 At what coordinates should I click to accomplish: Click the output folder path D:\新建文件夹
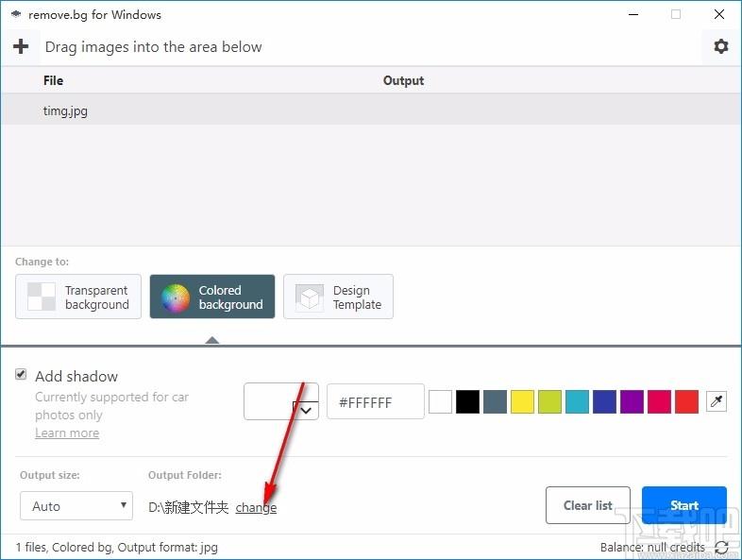click(189, 507)
